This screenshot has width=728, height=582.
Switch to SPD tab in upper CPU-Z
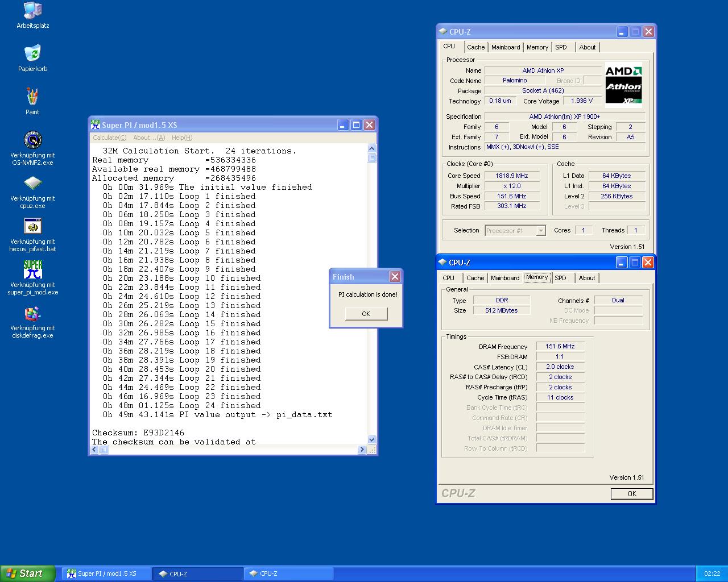coord(561,47)
